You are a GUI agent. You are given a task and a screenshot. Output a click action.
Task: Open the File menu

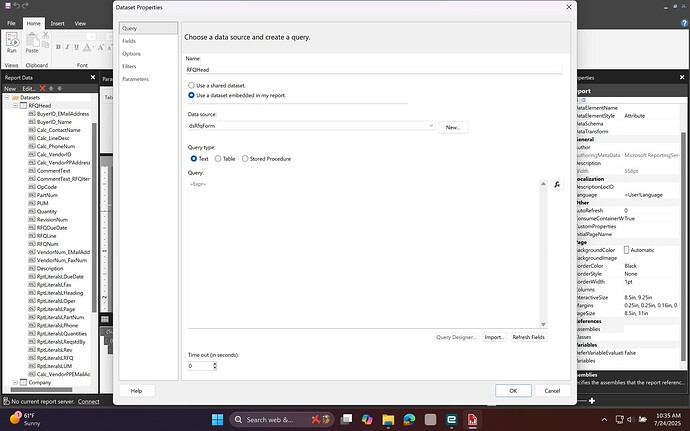coord(11,23)
